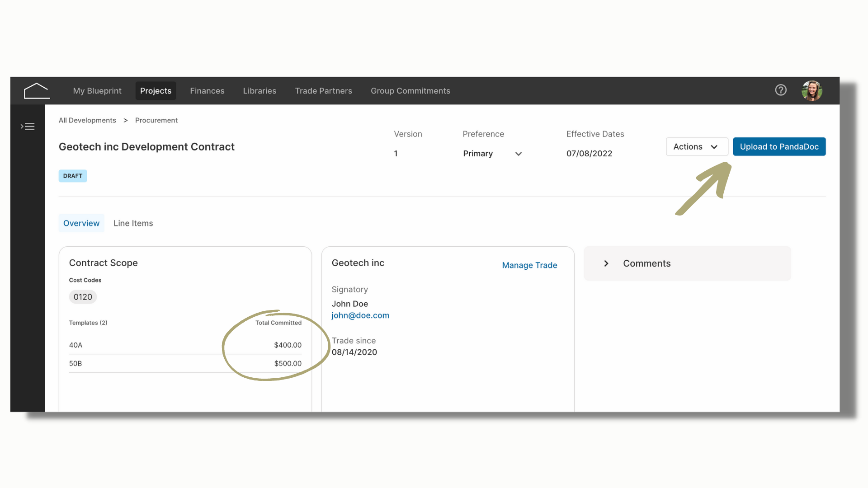This screenshot has width=868, height=488.
Task: Select the 40A template row
Action: point(185,345)
